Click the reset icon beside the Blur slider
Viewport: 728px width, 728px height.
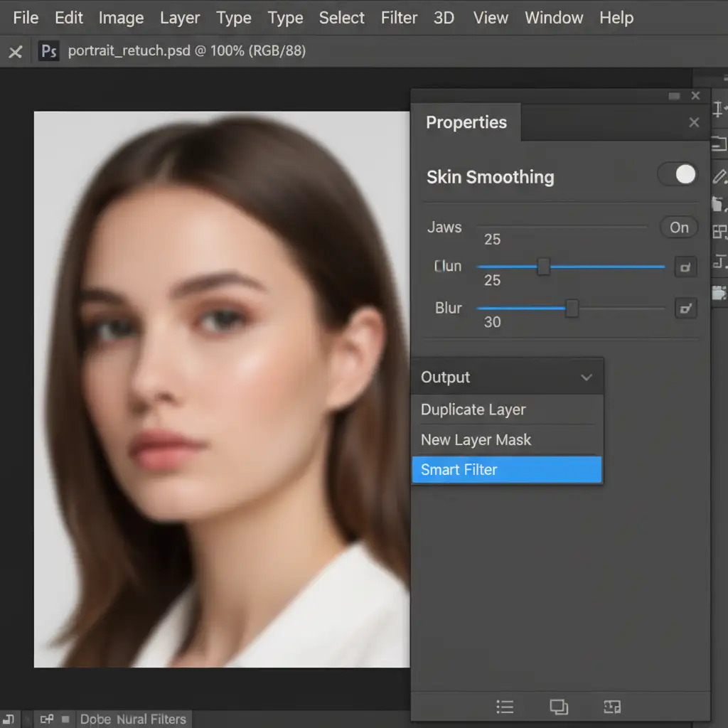tap(685, 309)
